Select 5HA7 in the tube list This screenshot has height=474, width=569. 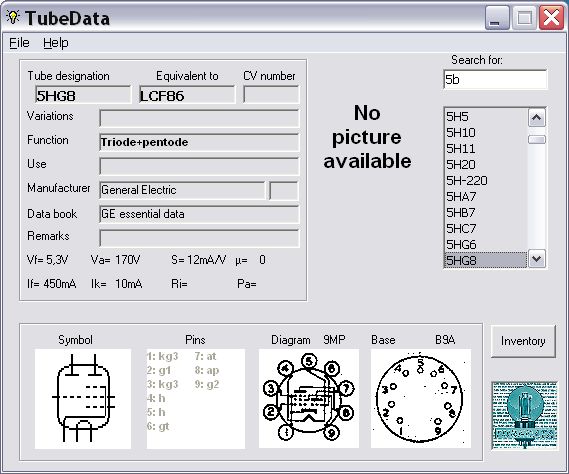pyautogui.click(x=486, y=196)
